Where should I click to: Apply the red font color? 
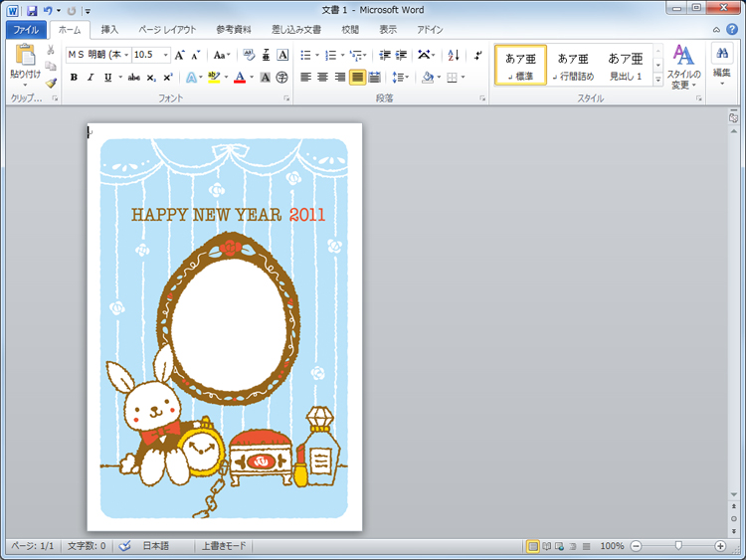[x=240, y=77]
